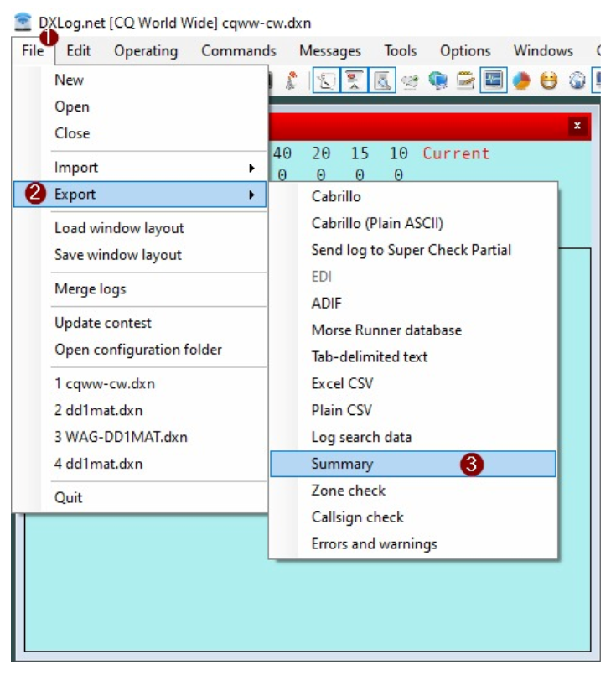Choose Quit from File menu
The height and width of the screenshot is (675, 616).
69,497
